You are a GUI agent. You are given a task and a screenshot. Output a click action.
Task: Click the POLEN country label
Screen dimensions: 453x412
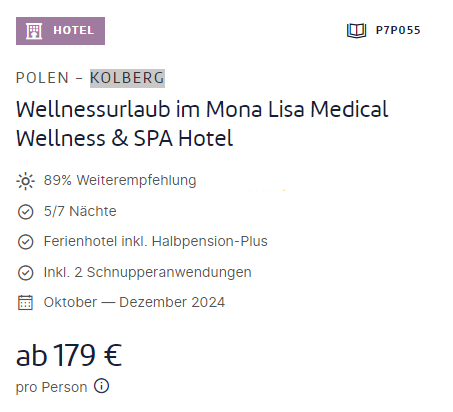pos(42,78)
